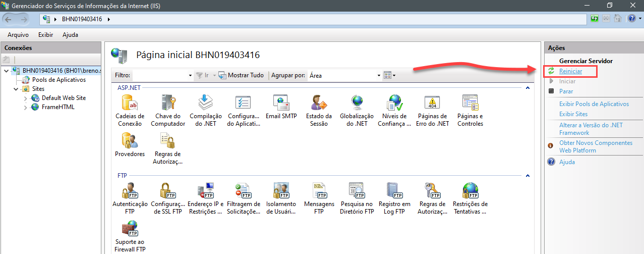Expand the FrameHTML site node

point(26,107)
